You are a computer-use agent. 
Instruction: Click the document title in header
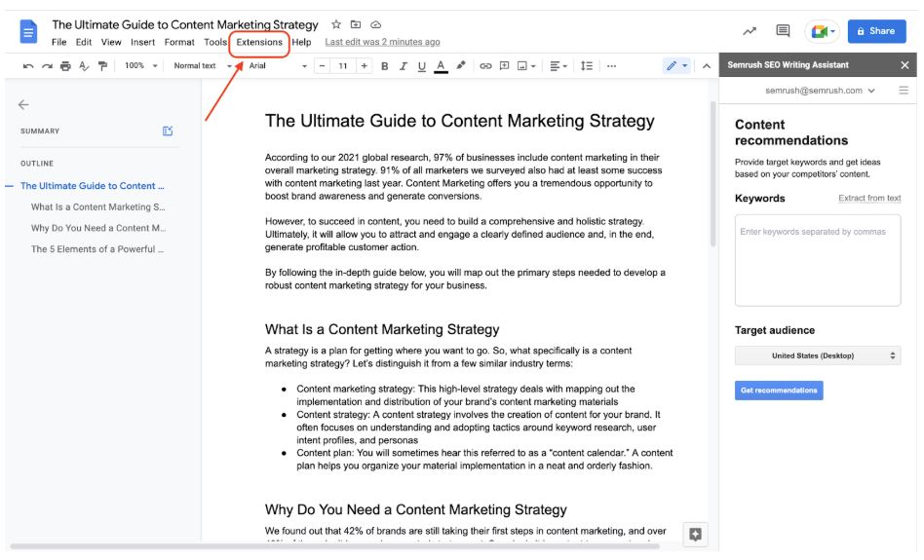pos(185,24)
